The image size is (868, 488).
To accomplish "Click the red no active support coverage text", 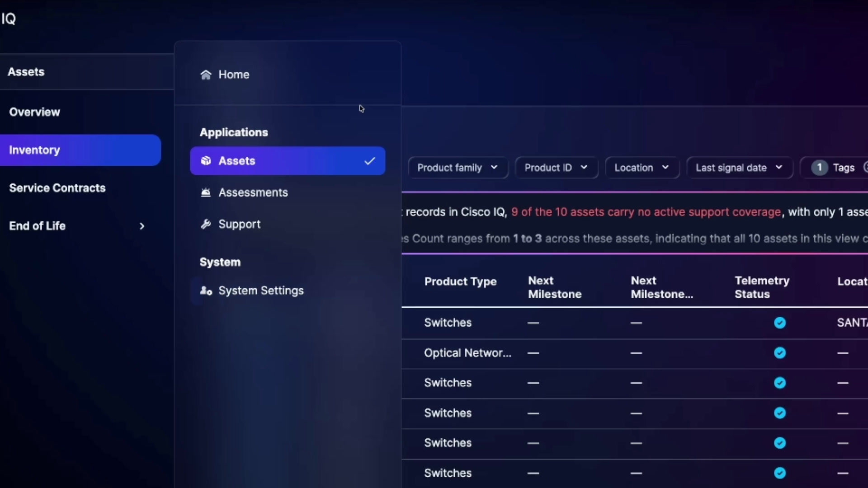I will [x=646, y=212].
